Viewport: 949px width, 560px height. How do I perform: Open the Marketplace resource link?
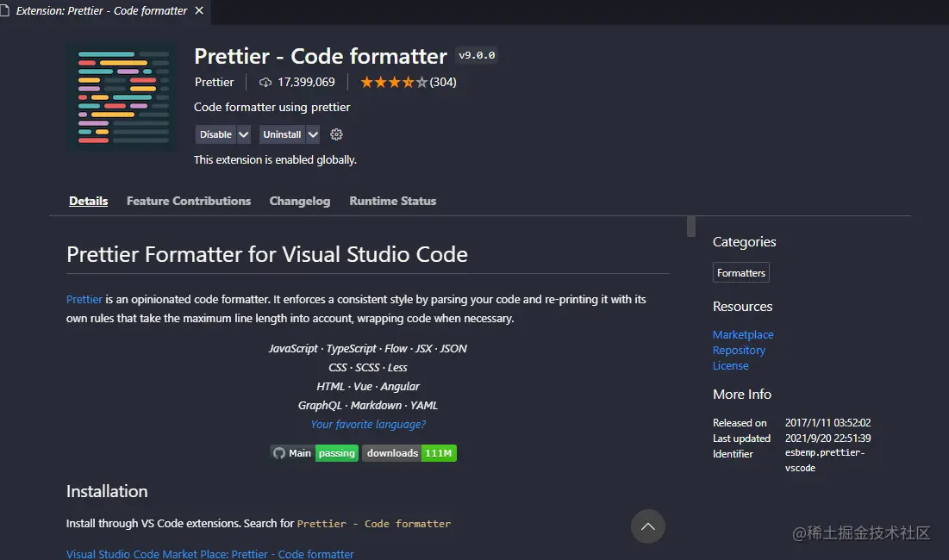743,334
